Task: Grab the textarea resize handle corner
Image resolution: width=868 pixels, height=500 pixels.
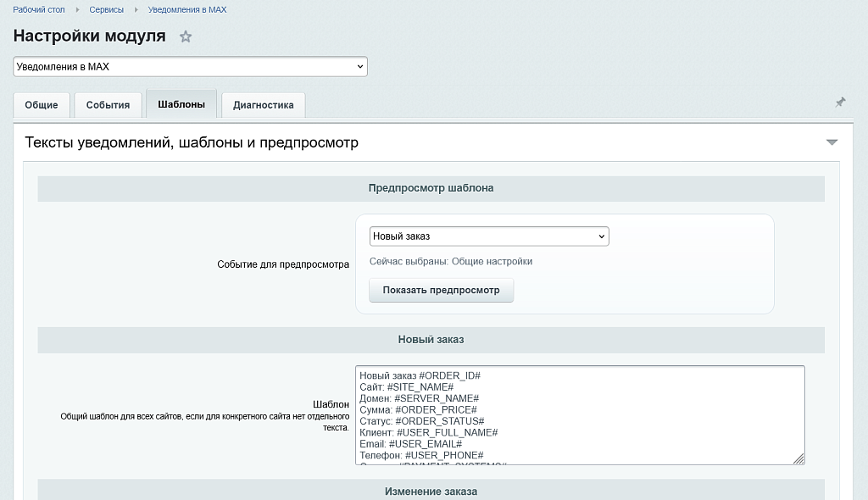Action: pos(798,458)
